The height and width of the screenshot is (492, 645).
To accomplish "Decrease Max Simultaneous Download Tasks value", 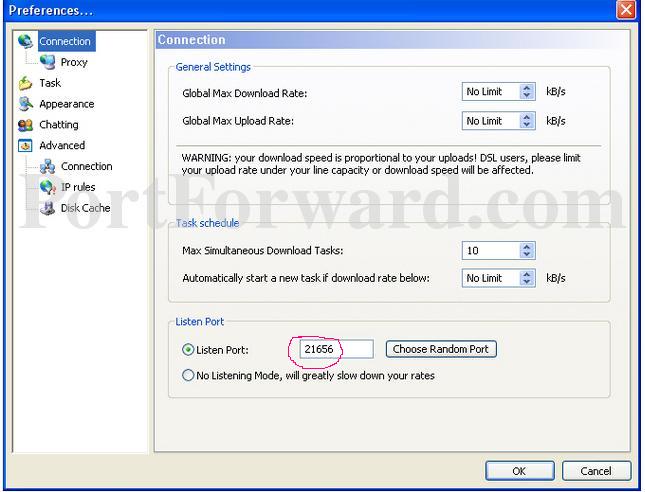I will pos(527,254).
